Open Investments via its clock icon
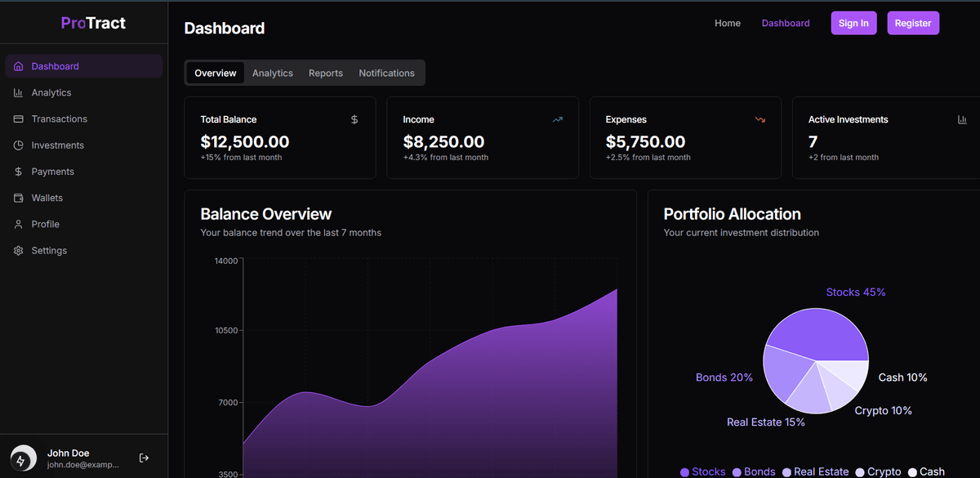Image resolution: width=980 pixels, height=478 pixels. [x=18, y=145]
